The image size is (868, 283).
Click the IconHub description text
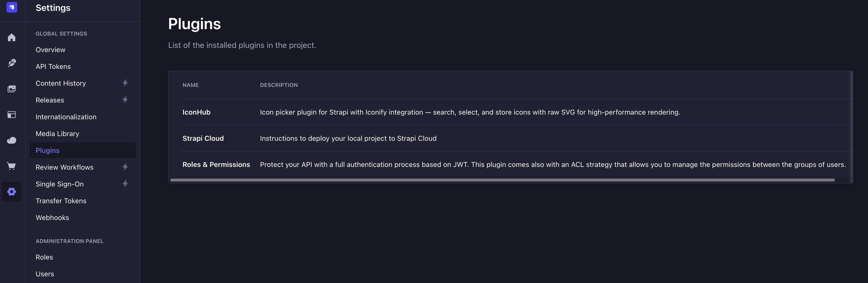pyautogui.click(x=470, y=112)
